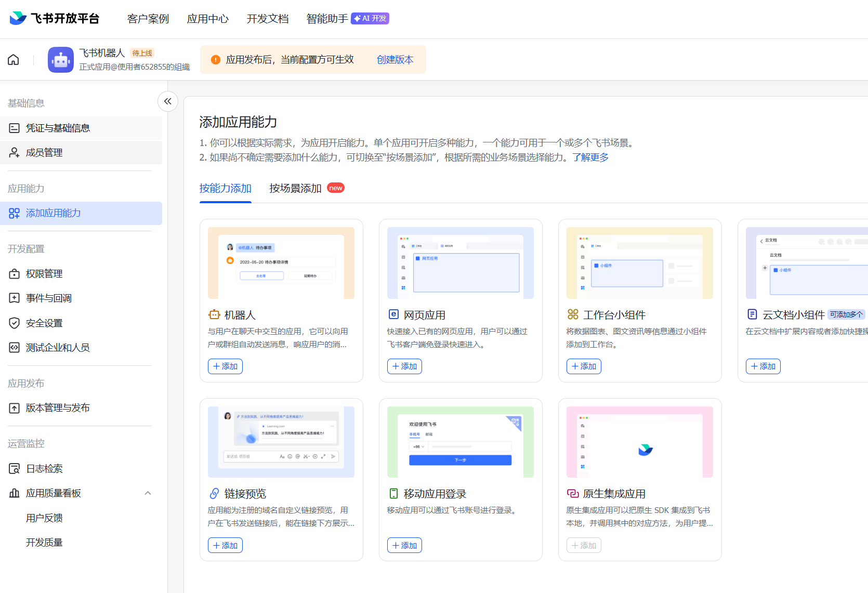868x593 pixels.
Task: Click the 机器人 card preview image
Action: coord(281,263)
